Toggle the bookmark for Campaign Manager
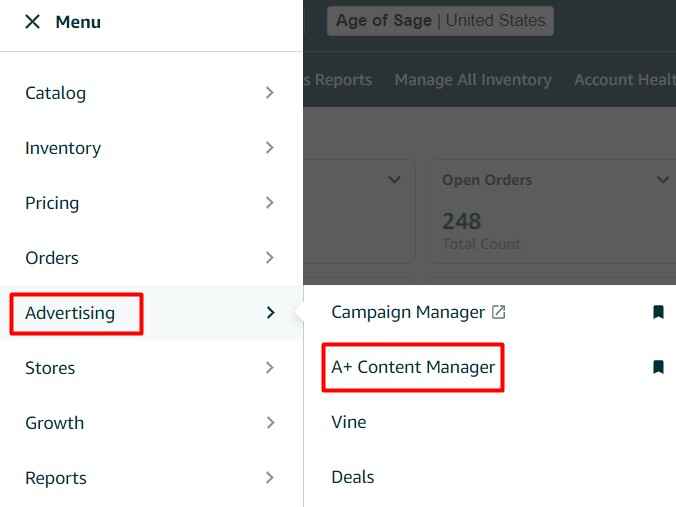Image resolution: width=676 pixels, height=507 pixels. (658, 312)
